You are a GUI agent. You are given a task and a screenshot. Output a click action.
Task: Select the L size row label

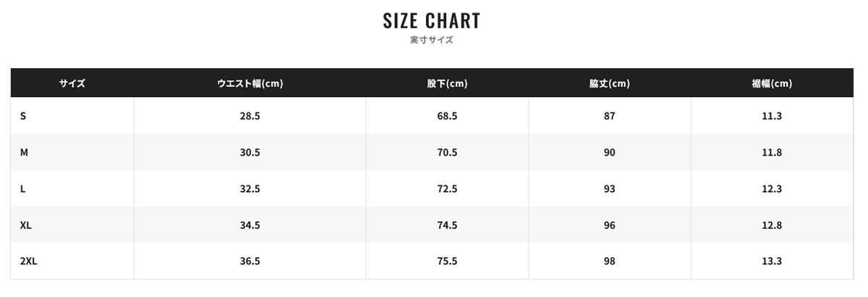tap(23, 188)
